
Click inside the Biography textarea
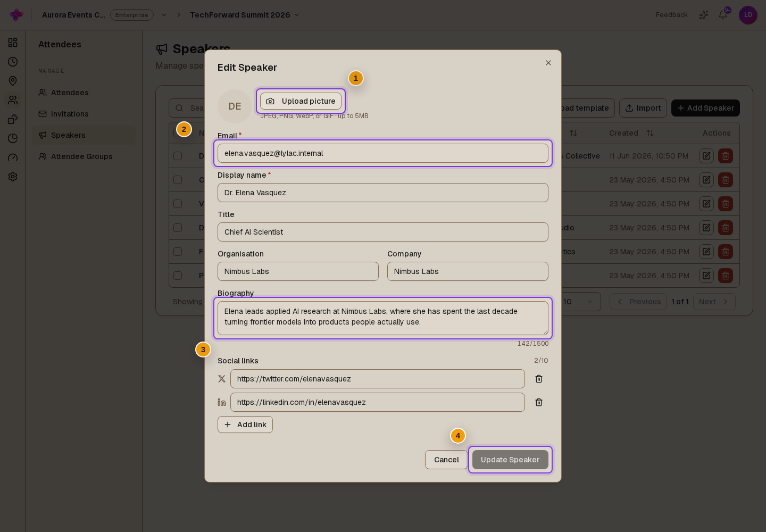pos(383,318)
